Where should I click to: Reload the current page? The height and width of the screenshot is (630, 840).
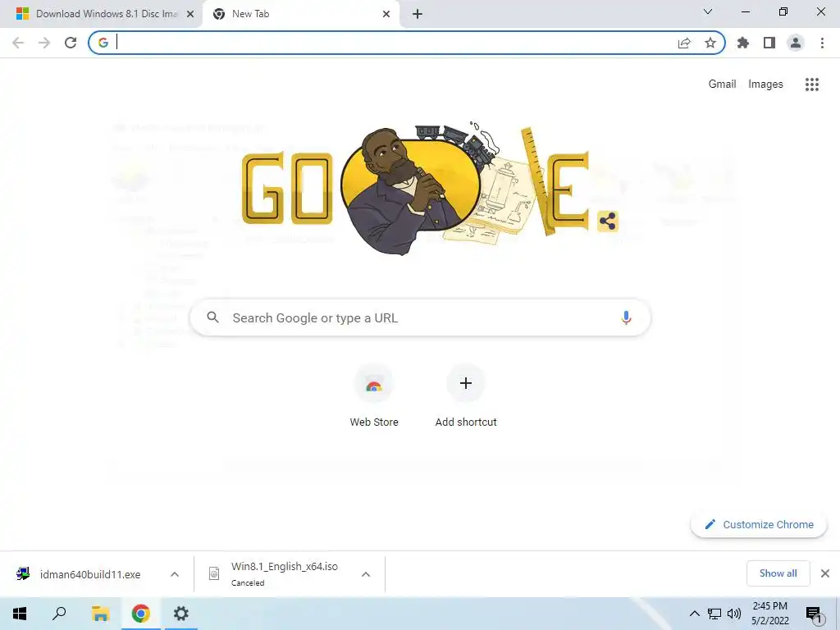point(71,43)
